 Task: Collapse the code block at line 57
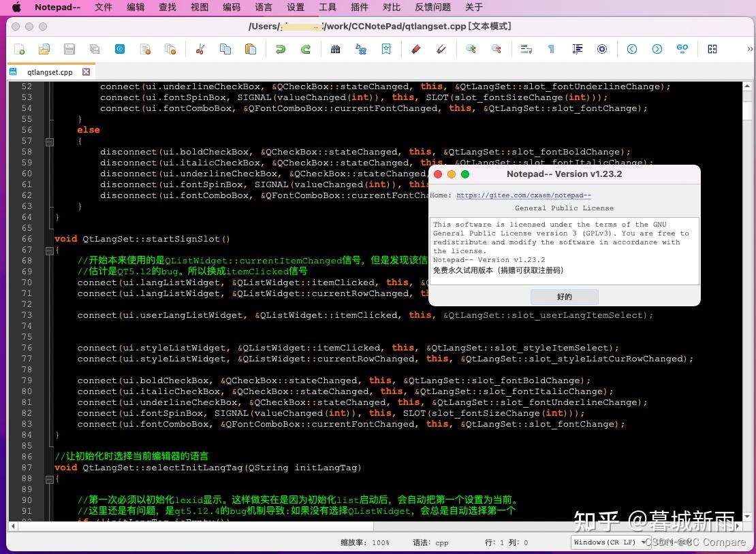[x=49, y=142]
